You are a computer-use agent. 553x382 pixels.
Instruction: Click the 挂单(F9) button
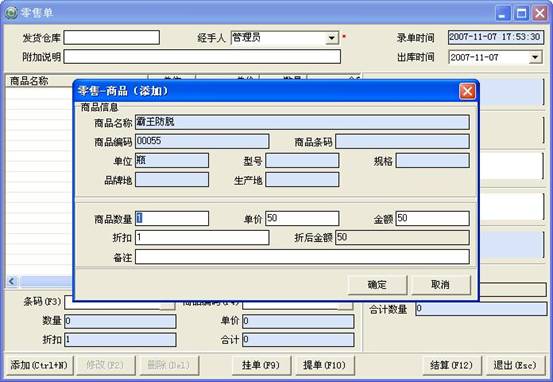(x=261, y=365)
